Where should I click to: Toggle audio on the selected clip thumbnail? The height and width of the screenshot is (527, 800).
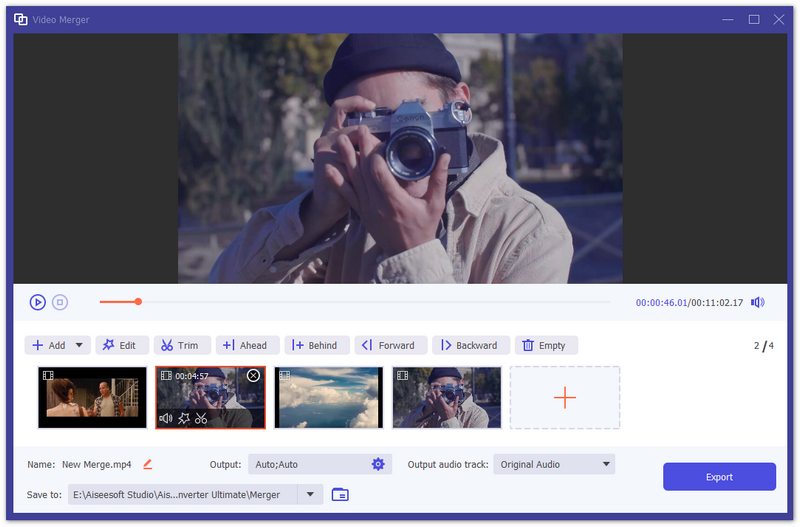click(166, 418)
